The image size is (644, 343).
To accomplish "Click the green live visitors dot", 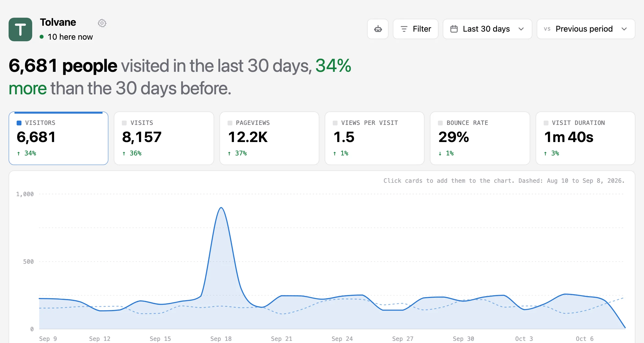I will pos(42,37).
